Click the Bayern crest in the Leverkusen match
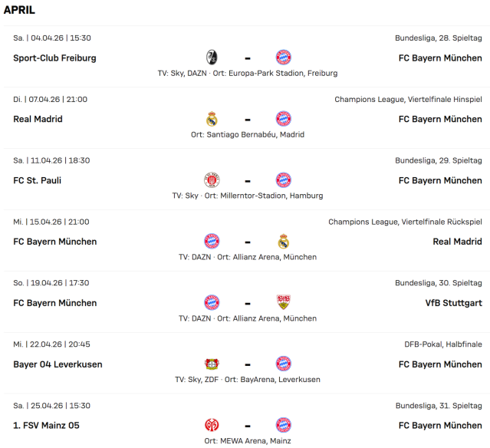 coord(284,364)
